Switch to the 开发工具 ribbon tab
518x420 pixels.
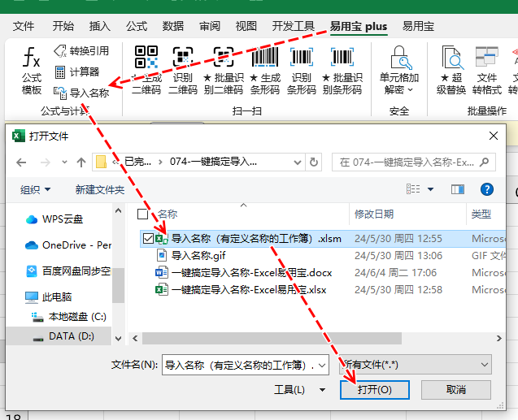tap(293, 26)
